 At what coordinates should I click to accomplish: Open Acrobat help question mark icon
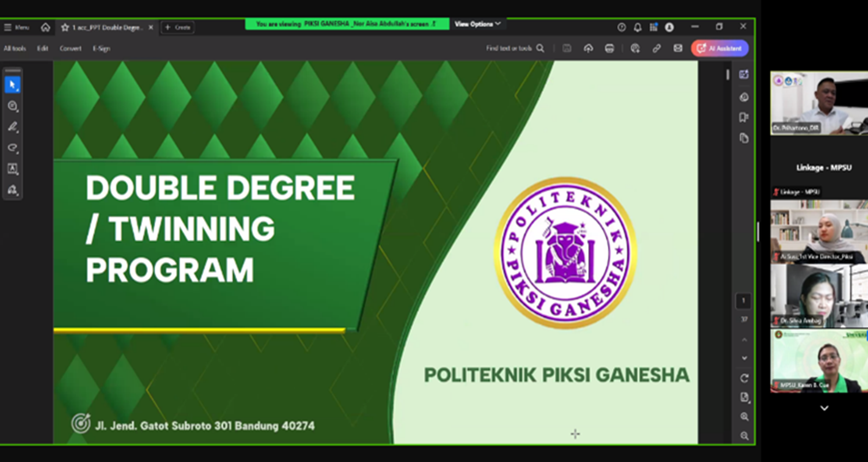coord(622,28)
